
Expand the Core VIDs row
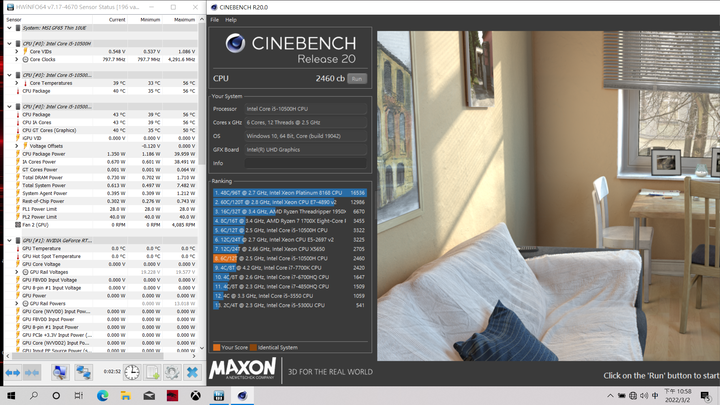tap(17, 51)
